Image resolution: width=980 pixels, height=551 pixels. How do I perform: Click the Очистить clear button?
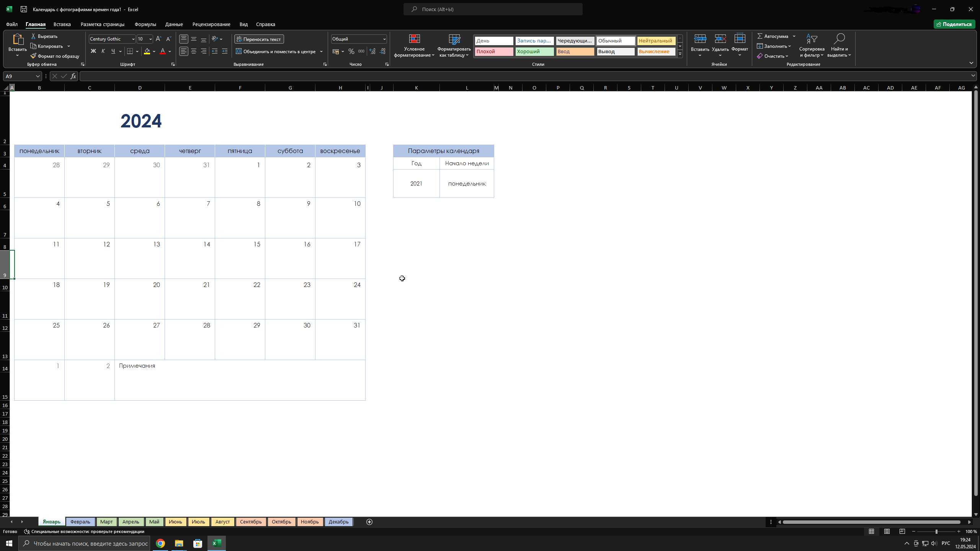coord(773,56)
